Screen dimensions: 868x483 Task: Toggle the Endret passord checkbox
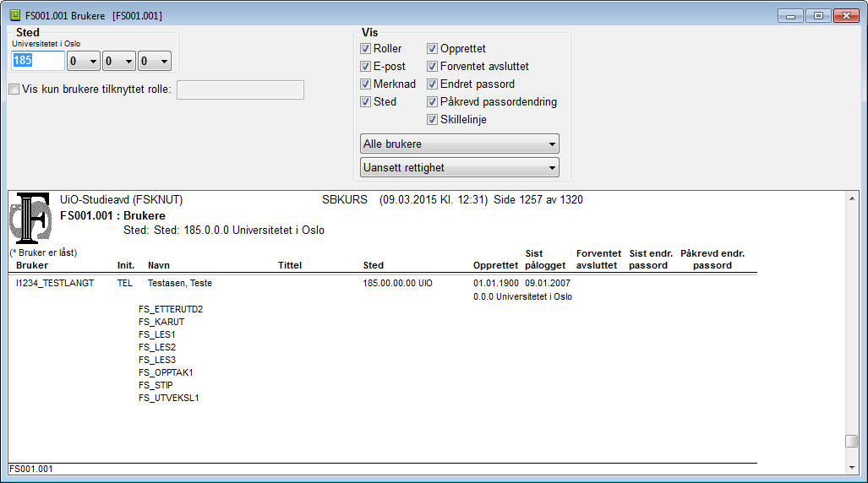(433, 84)
